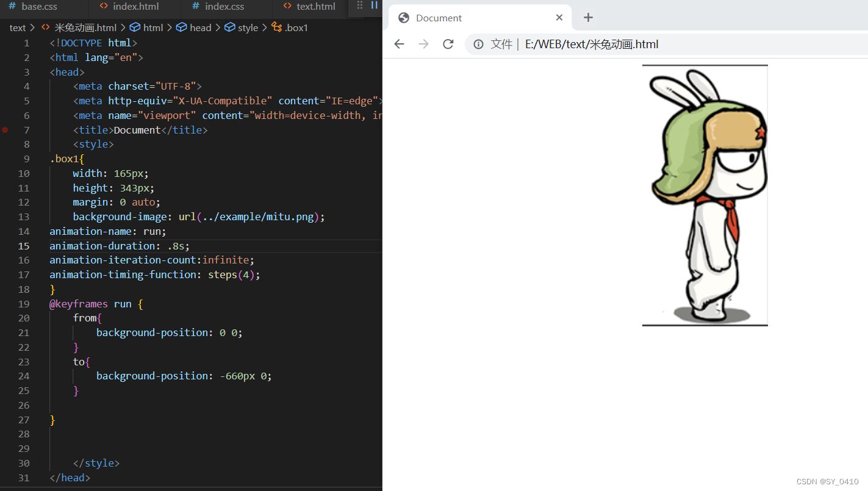
Task: Click the globe favicon on Document tab
Action: click(x=403, y=18)
